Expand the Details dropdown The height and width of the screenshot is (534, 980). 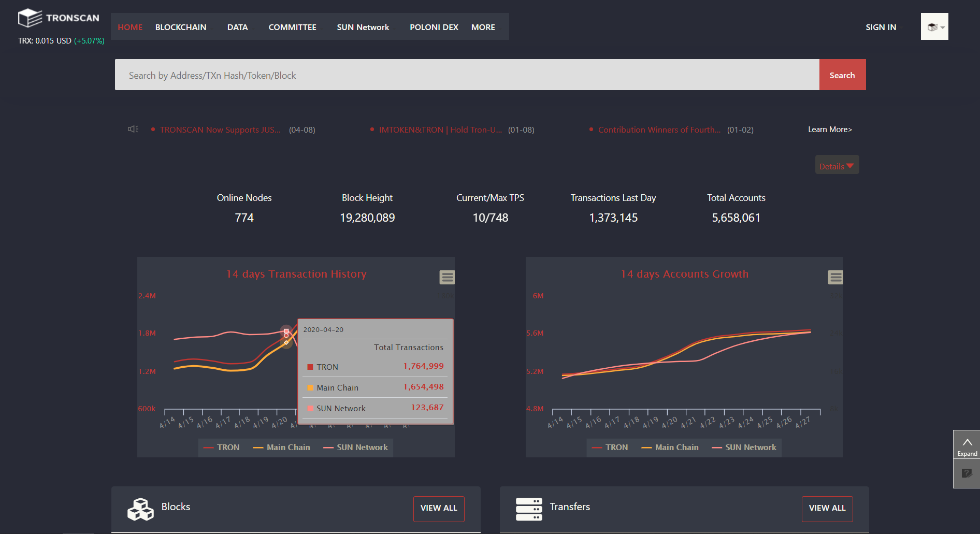coord(837,166)
